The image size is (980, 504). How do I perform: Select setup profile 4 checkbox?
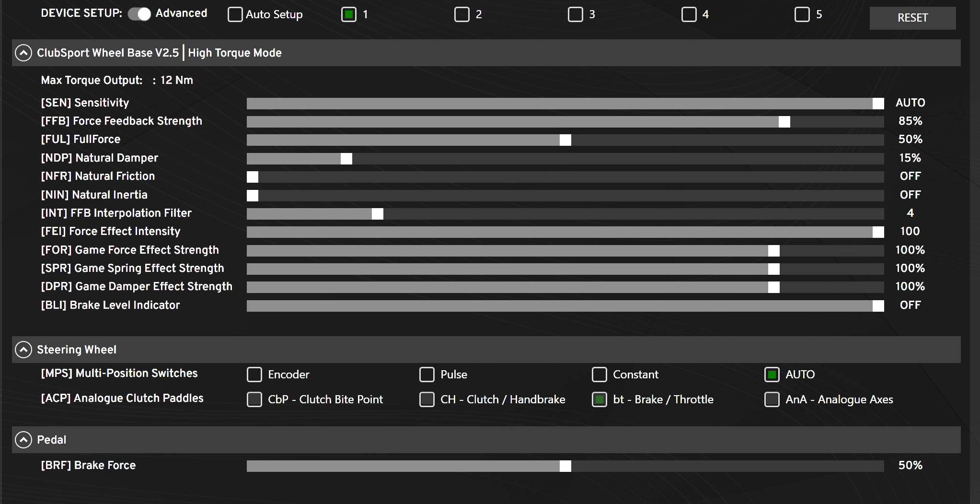click(689, 14)
